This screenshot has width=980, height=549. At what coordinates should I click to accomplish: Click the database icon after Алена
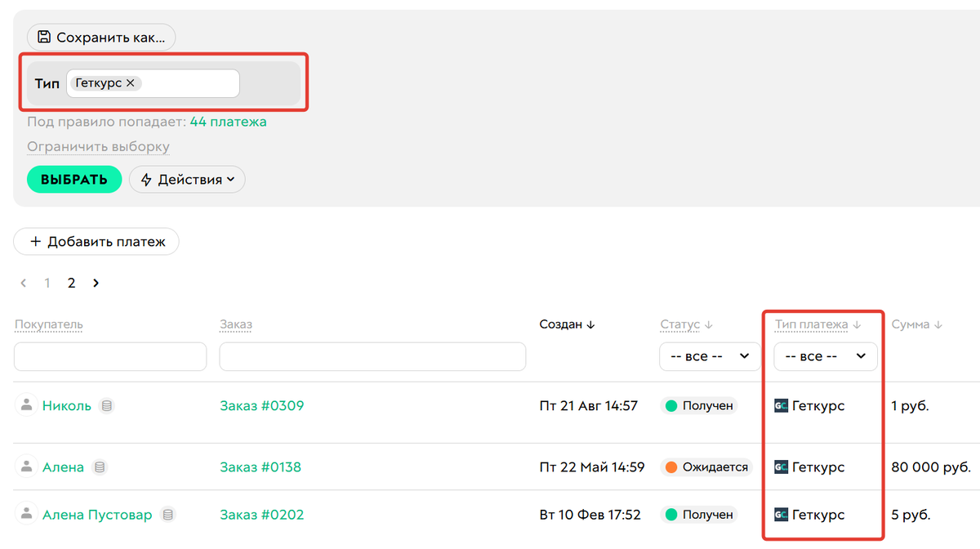100,467
